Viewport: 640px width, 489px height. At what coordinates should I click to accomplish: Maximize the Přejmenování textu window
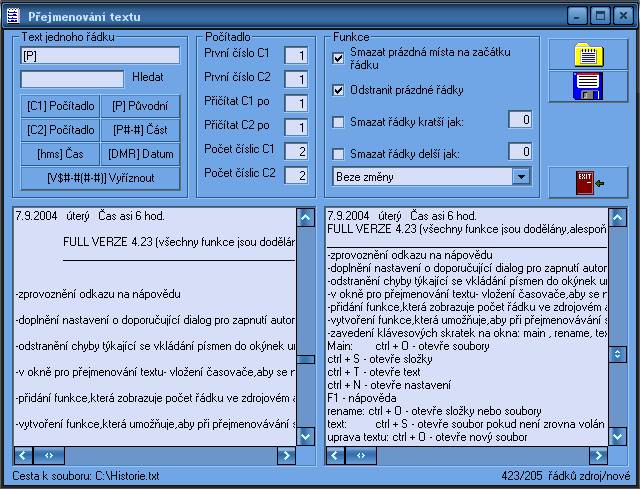600,16
